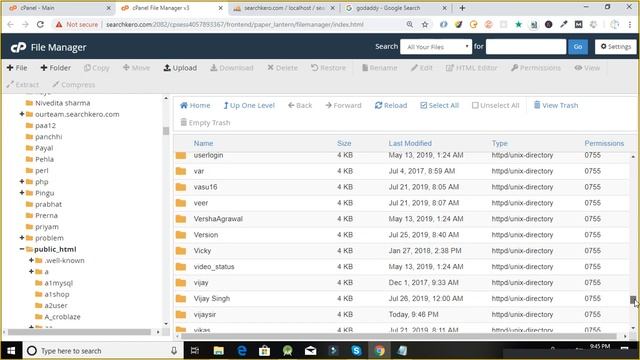Click the Move toolbar button

coord(136,68)
